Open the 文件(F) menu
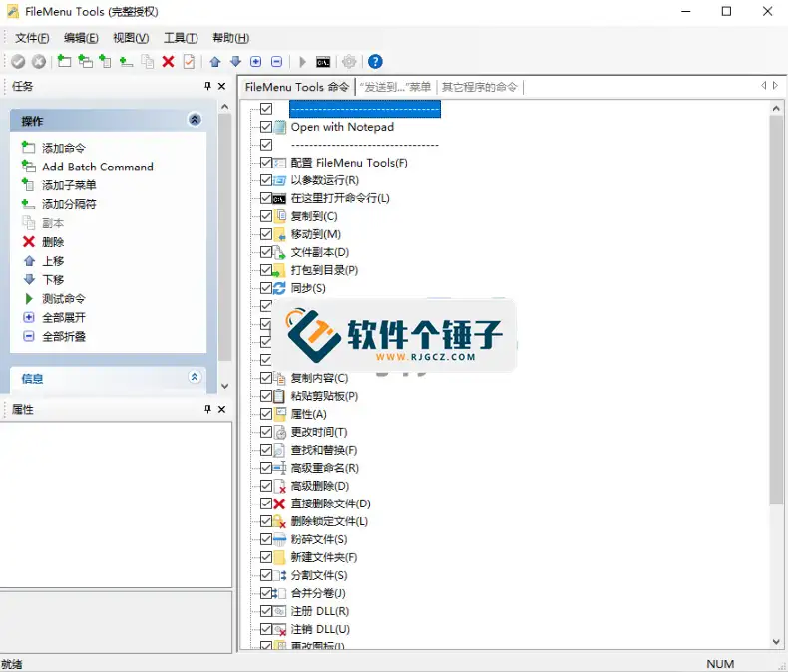788x672 pixels. [32, 38]
